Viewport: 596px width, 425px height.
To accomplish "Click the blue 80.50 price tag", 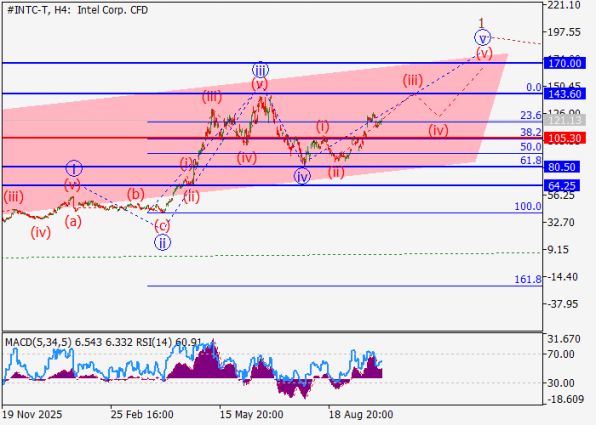I will click(562, 167).
